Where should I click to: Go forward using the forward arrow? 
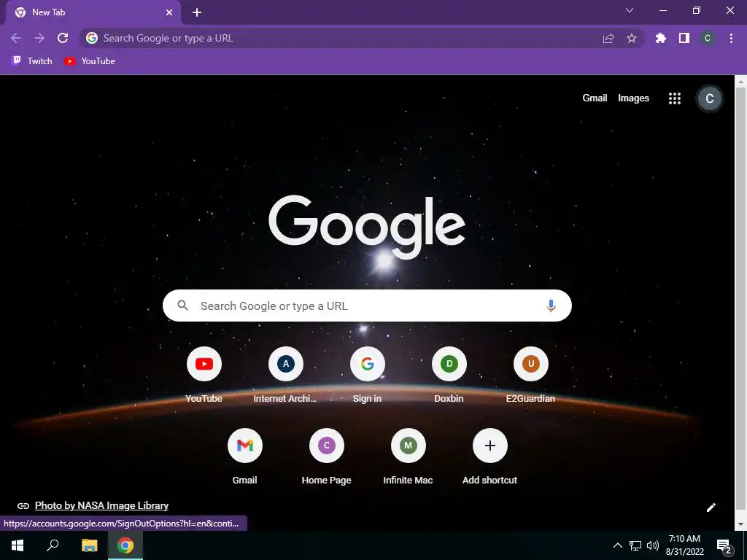pos(39,38)
